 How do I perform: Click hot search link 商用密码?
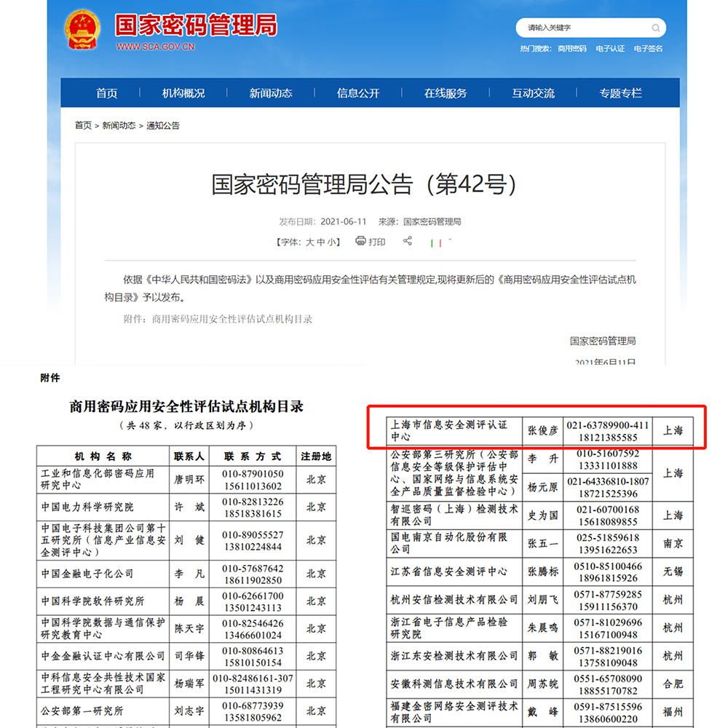point(572,49)
